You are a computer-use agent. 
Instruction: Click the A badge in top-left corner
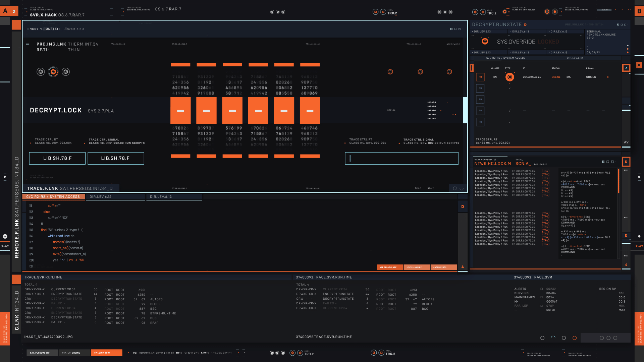[x=5, y=11]
